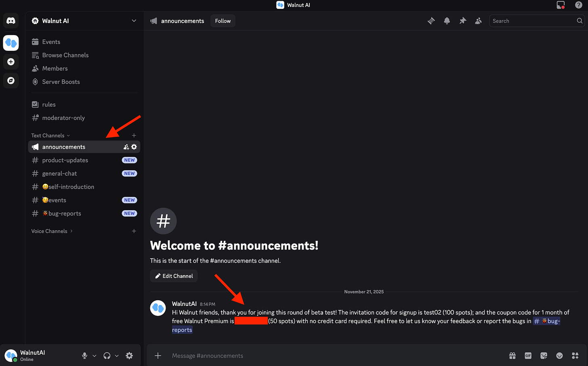Image resolution: width=588 pixels, height=366 pixels.
Task: Open the Inbox icon at top right
Action: 561,5
